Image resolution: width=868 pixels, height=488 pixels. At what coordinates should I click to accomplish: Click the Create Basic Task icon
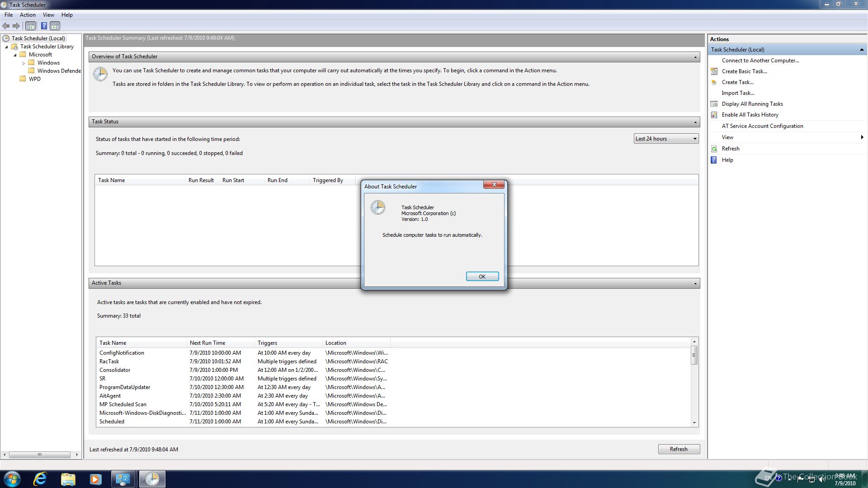714,71
